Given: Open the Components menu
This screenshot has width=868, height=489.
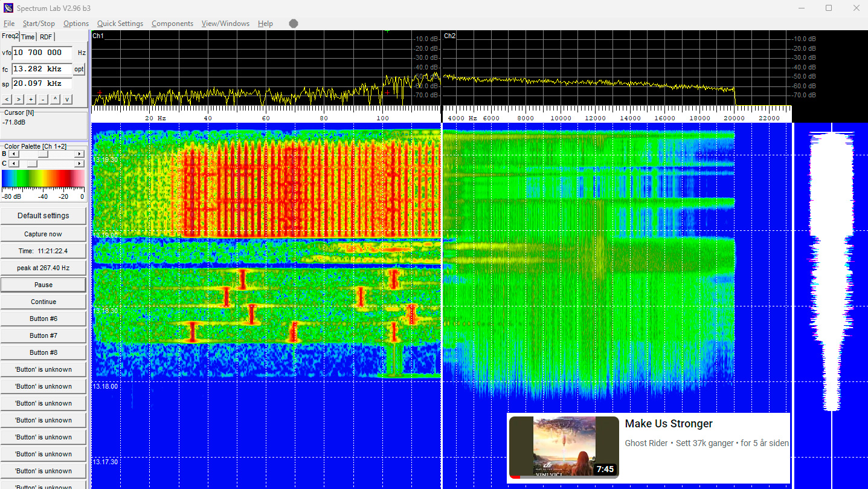Looking at the screenshot, I should tap(173, 24).
